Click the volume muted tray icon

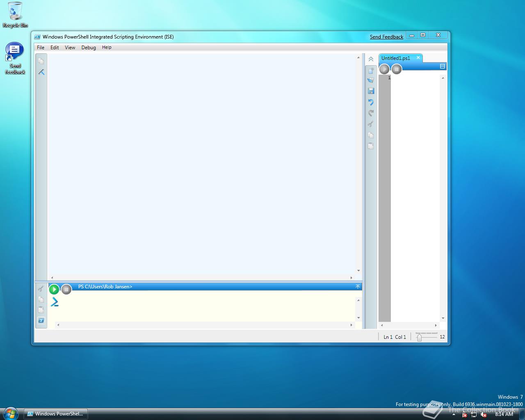[x=484, y=415]
